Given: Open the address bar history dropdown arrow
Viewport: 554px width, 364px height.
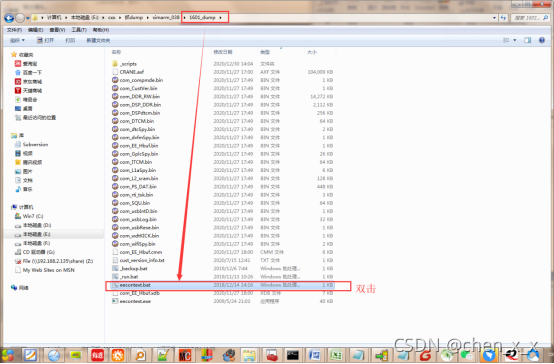Looking at the screenshot, I should tap(494, 18).
